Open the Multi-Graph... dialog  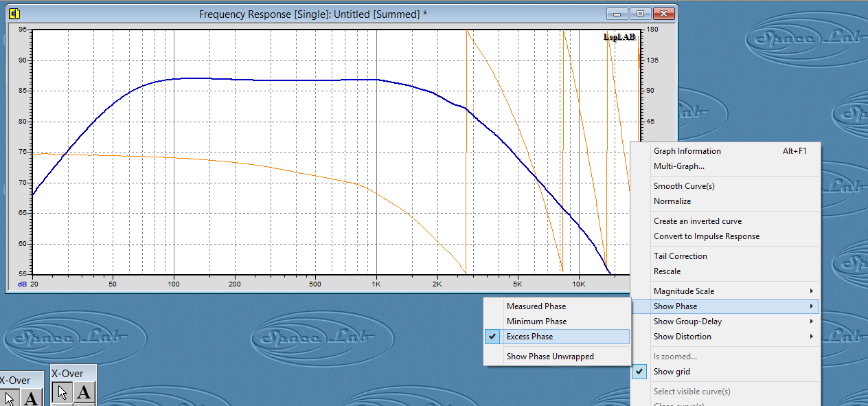(726, 166)
